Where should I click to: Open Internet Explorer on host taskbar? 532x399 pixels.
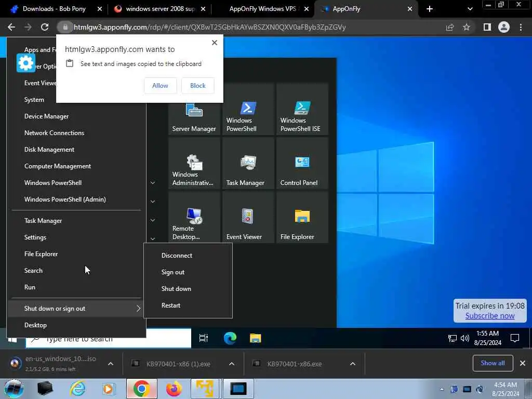[77, 389]
